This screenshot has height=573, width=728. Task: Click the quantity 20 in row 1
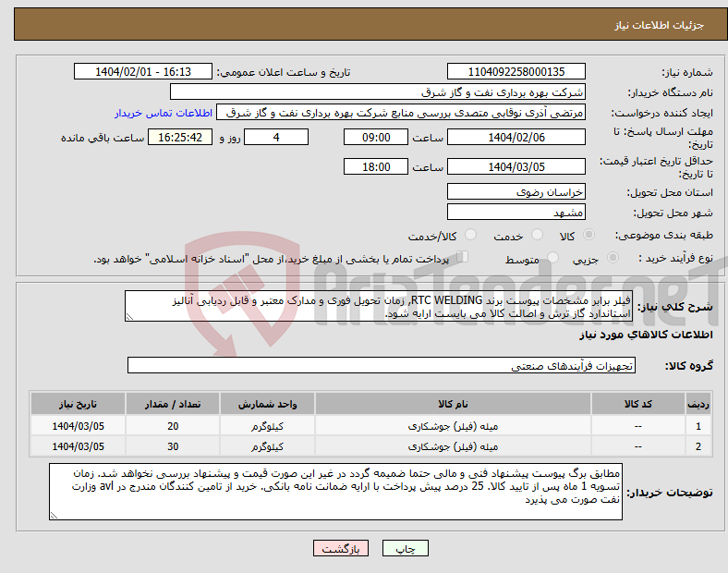tap(173, 426)
